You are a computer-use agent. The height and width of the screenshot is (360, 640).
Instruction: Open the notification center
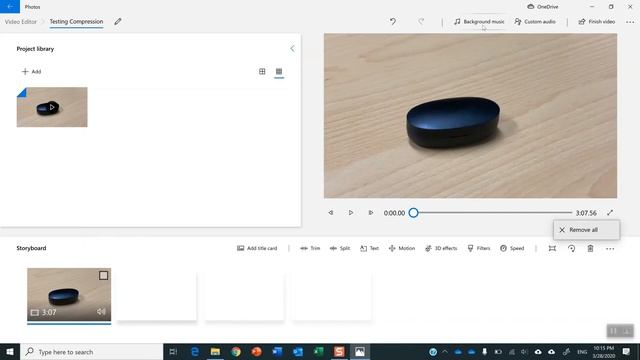(x=626, y=352)
